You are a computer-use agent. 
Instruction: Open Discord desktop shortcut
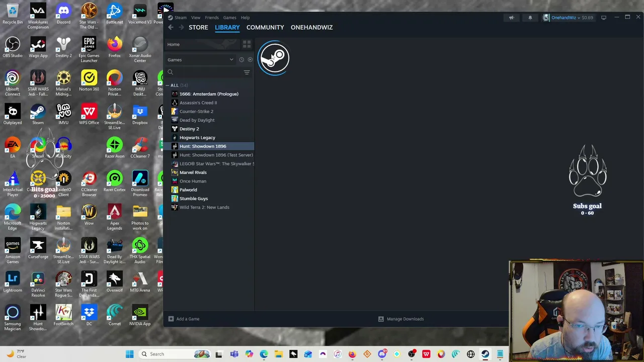(63, 14)
